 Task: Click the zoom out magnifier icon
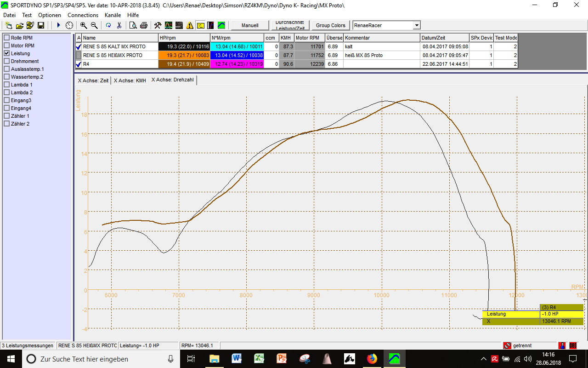pos(94,25)
